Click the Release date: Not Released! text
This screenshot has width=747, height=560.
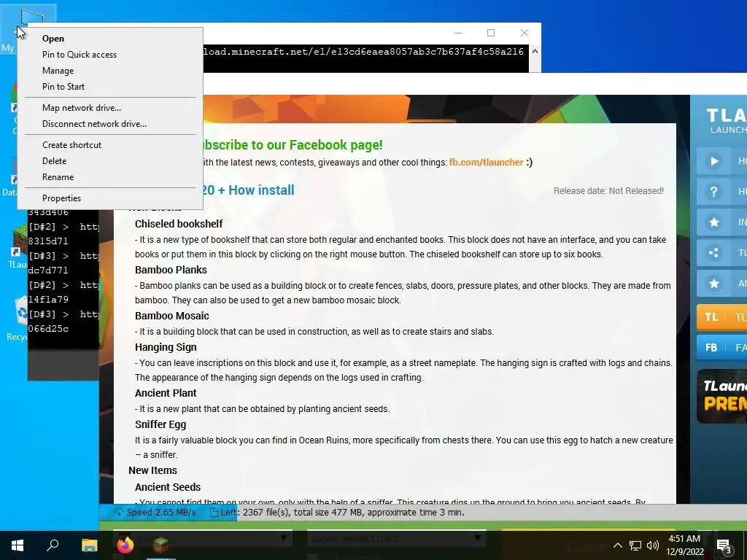pos(608,191)
